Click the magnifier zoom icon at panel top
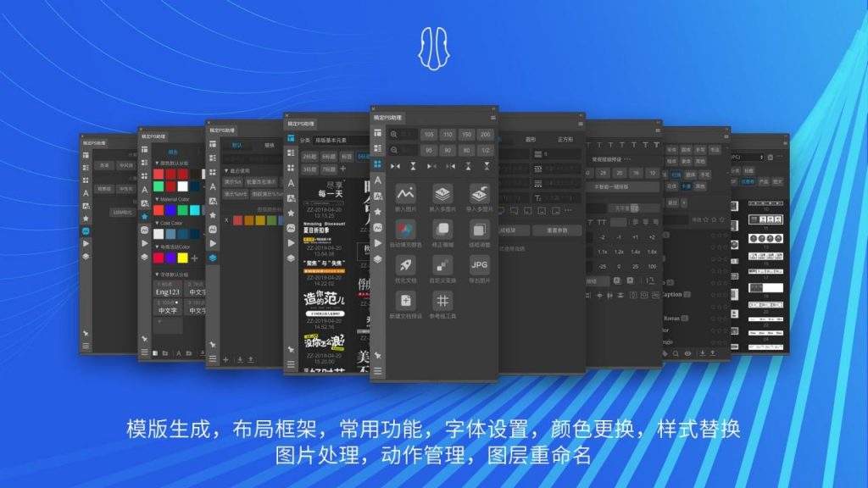 coord(393,133)
